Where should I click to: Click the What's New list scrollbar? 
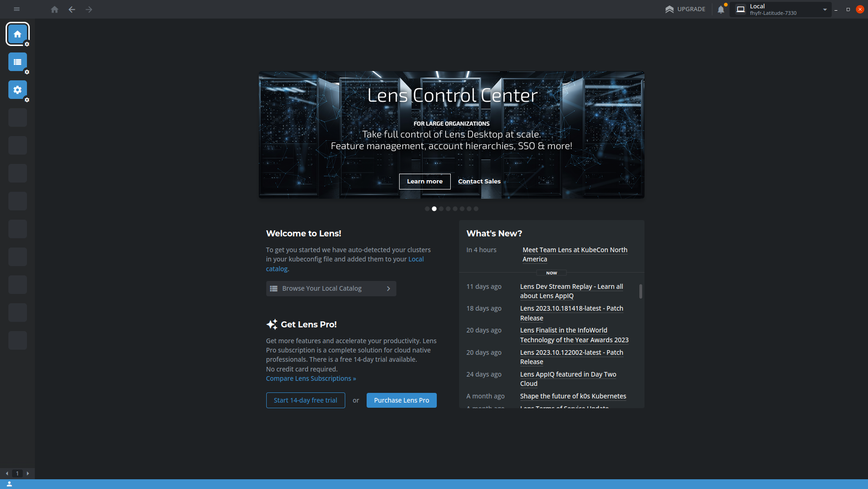coord(641,291)
